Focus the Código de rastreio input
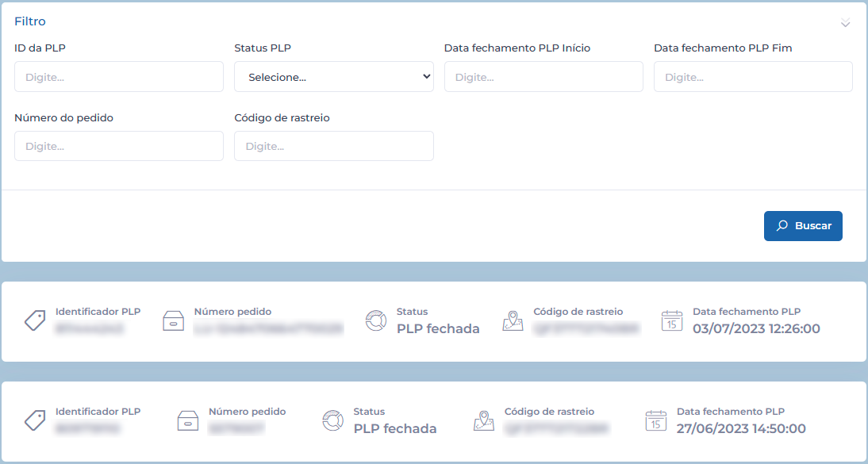The height and width of the screenshot is (464, 868). click(334, 146)
